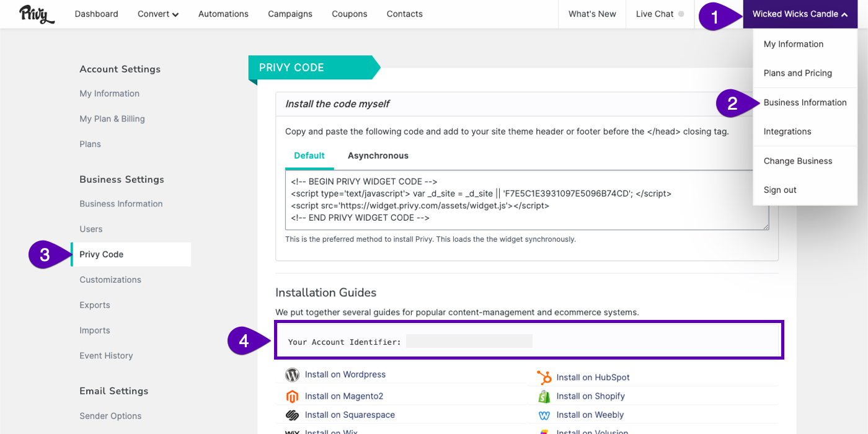Open Install on Shopify guide
This screenshot has height=434, width=868.
pyautogui.click(x=590, y=396)
